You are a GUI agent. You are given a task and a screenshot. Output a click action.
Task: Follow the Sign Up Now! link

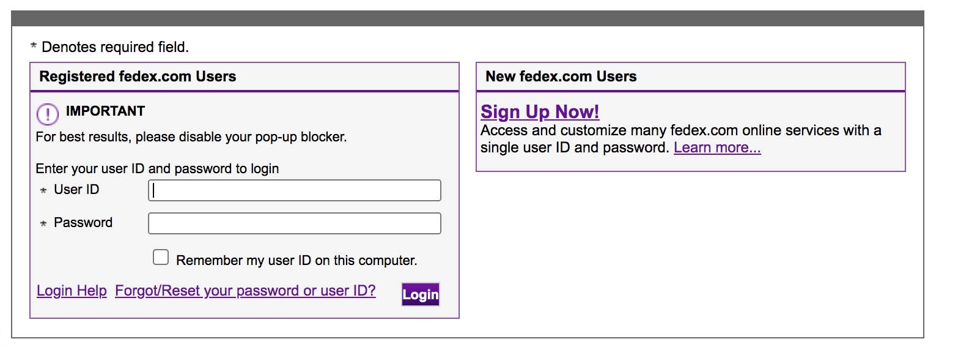pyautogui.click(x=539, y=111)
